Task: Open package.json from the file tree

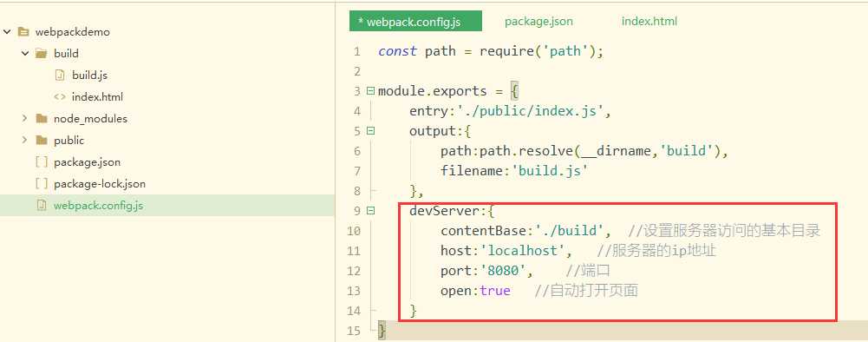Action: (x=87, y=161)
